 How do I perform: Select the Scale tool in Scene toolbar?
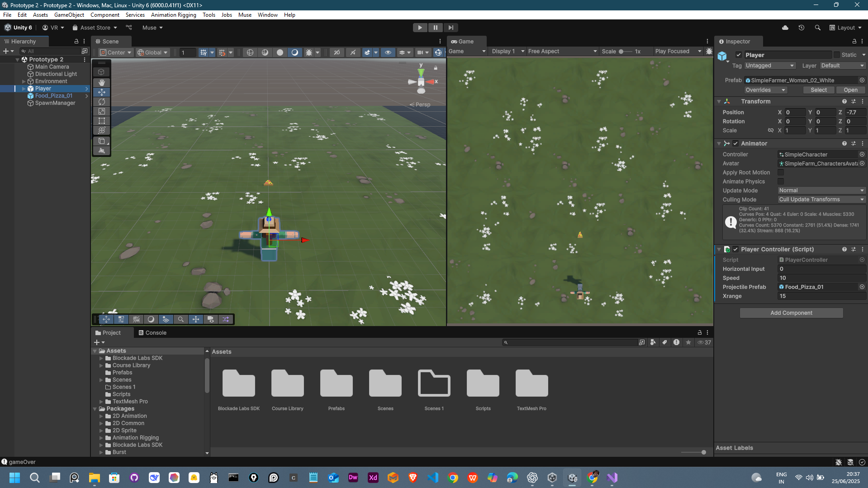102,111
